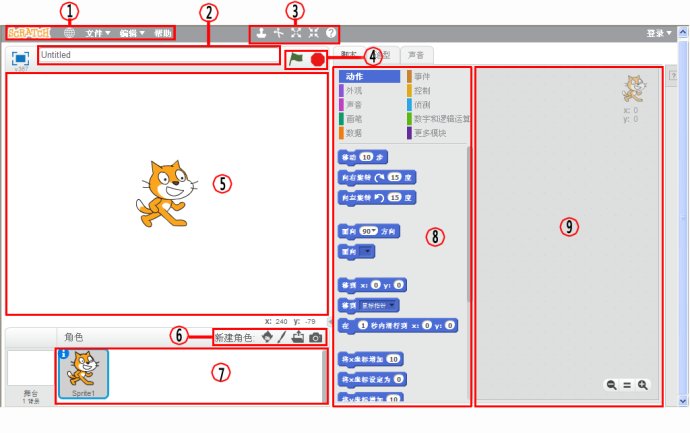This screenshot has width=690, height=433.
Task: Click the paint new sprite brush icon
Action: coord(282,338)
